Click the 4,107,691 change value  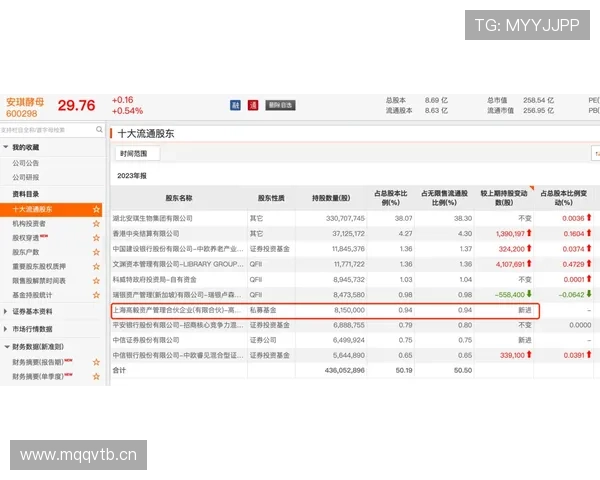coord(510,264)
